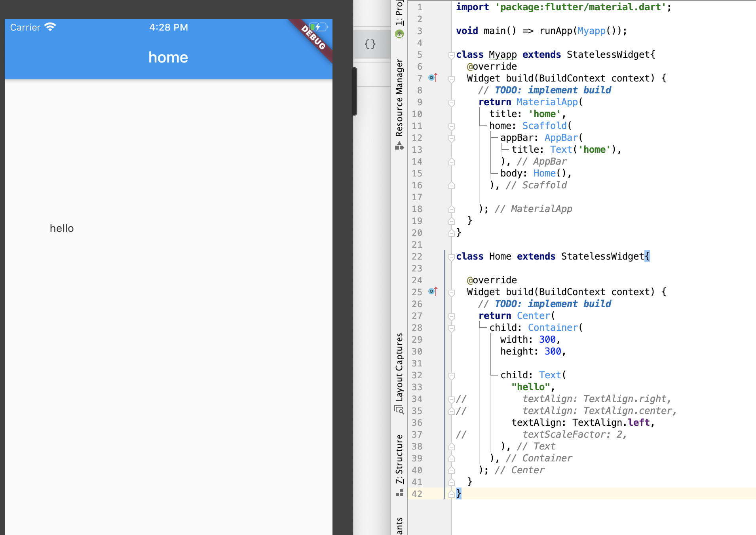The height and width of the screenshot is (535, 756).
Task: Click the fold end marker on line 42
Action: [451, 494]
